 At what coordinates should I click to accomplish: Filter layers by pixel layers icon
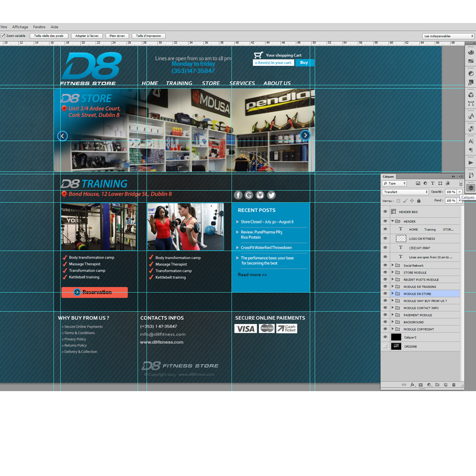tap(418, 183)
